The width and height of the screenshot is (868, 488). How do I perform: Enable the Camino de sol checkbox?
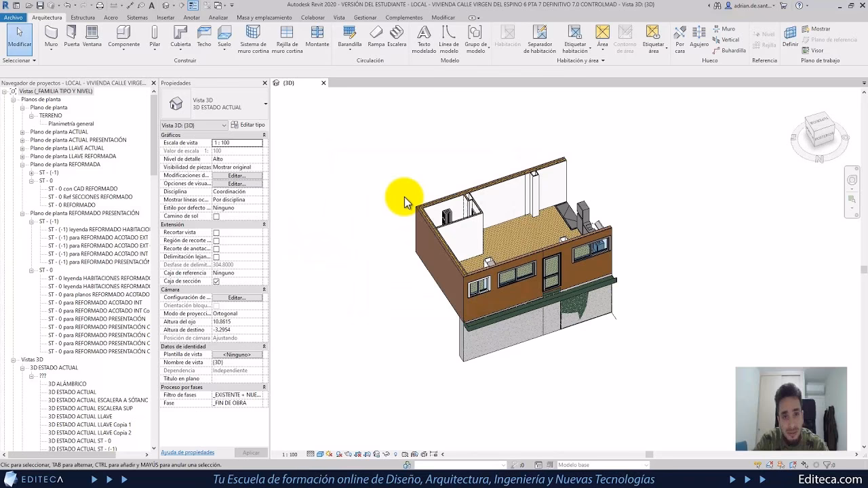[x=216, y=216]
